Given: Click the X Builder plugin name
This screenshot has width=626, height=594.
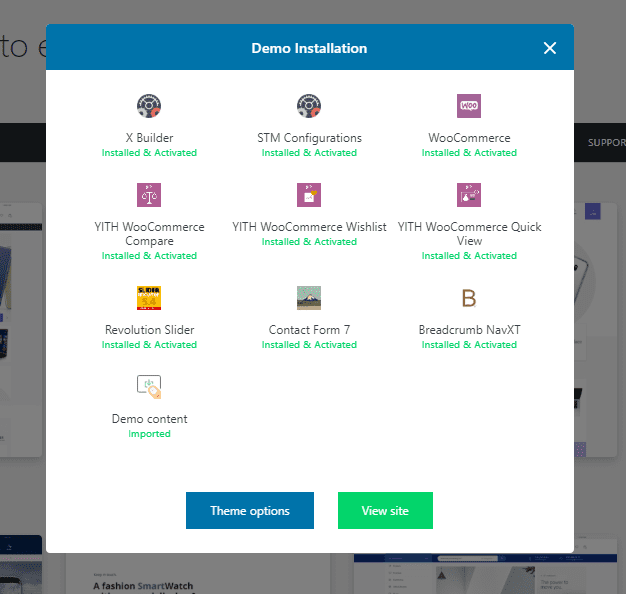Looking at the screenshot, I should (x=149, y=138).
